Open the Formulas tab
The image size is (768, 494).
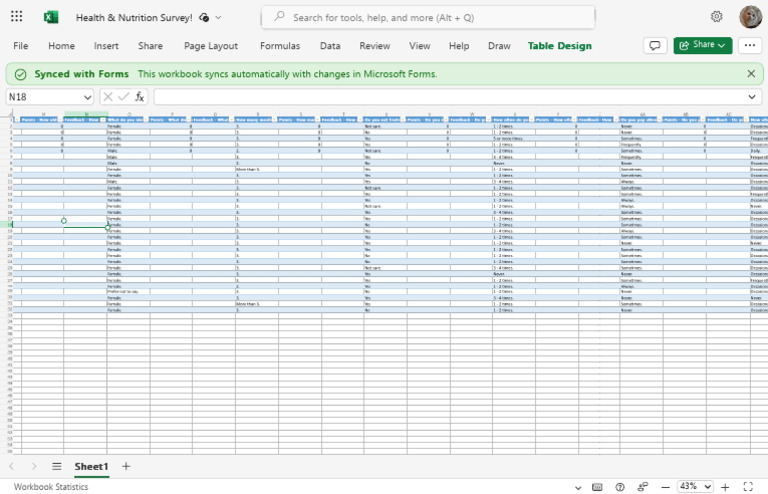pyautogui.click(x=280, y=46)
